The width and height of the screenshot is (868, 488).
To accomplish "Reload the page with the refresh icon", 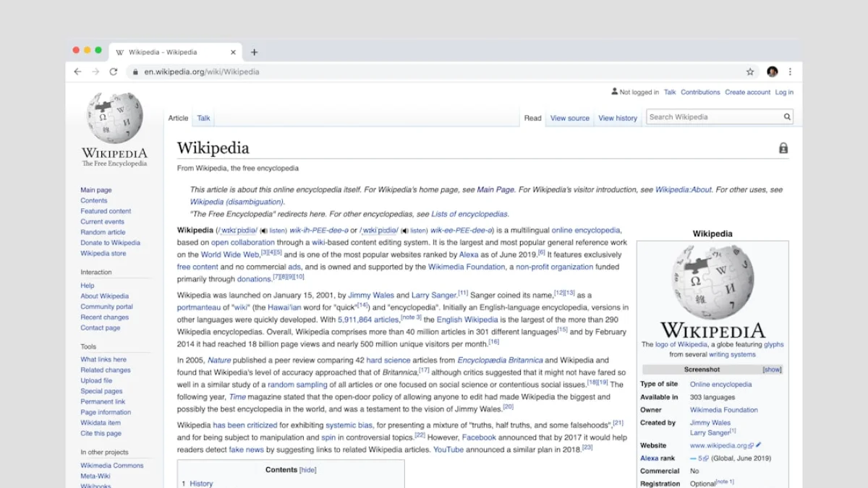I will [x=113, y=72].
